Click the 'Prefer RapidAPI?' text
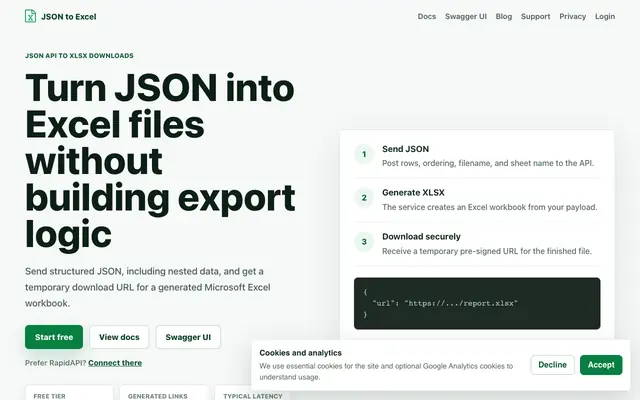This screenshot has height=400, width=640. 56,363
